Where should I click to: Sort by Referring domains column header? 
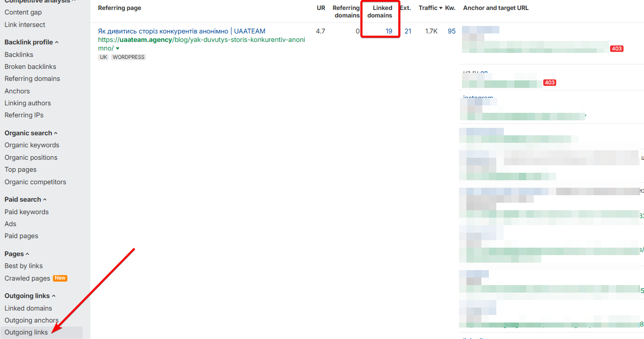(346, 11)
